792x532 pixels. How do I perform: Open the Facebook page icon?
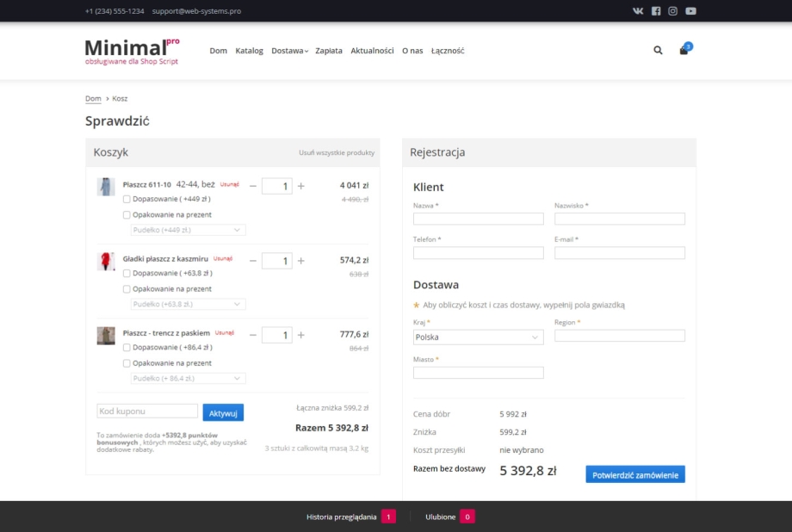(x=656, y=11)
